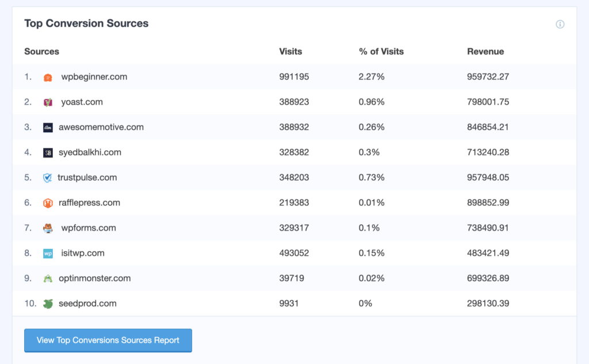
Task: Select the optinmonster.com source name
Action: tap(95, 278)
